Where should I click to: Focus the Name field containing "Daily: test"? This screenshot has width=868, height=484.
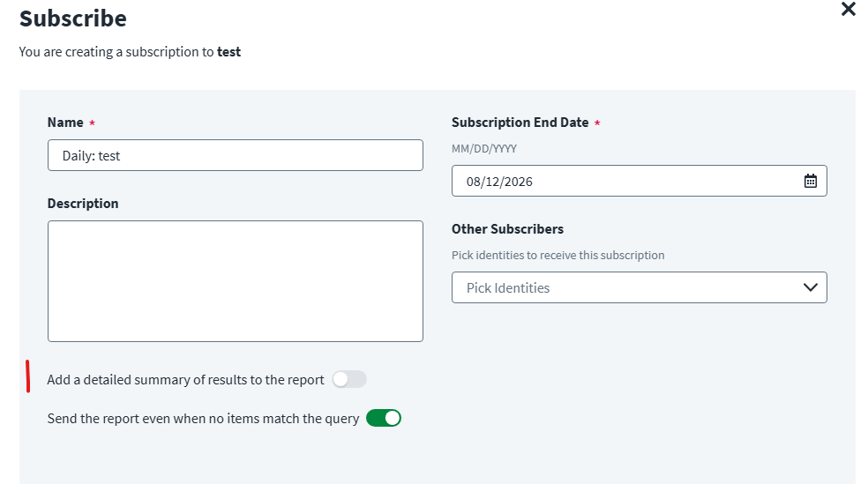235,156
